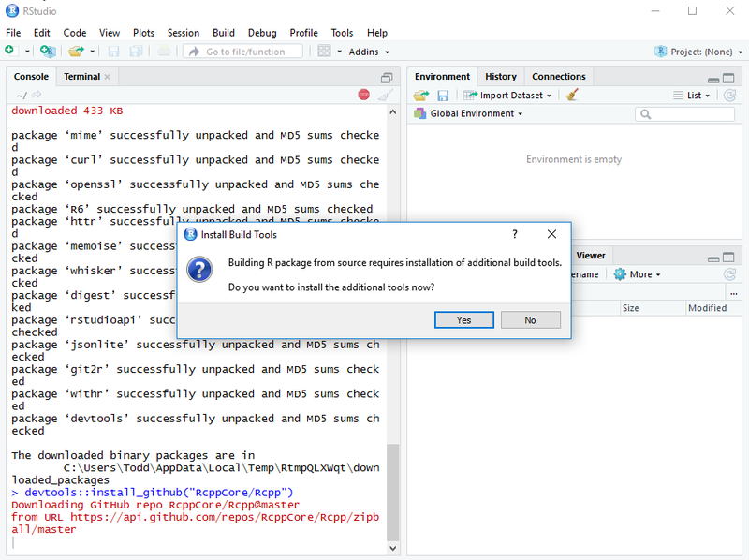
Task: Click the Print icon in toolbar
Action: (x=164, y=52)
